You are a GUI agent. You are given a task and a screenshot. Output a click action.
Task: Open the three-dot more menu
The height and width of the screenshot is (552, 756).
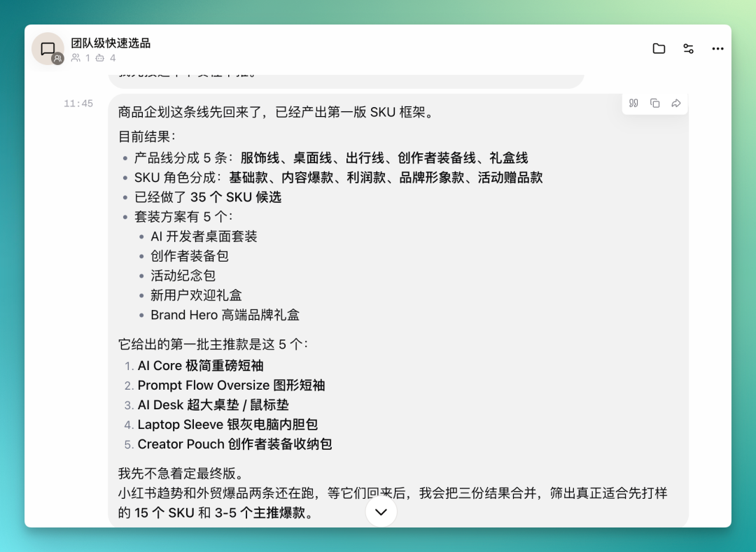click(x=717, y=49)
